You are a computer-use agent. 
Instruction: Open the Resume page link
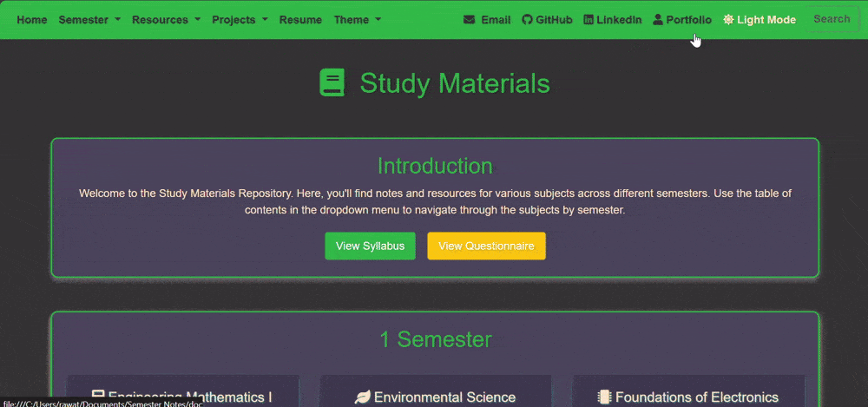[300, 20]
